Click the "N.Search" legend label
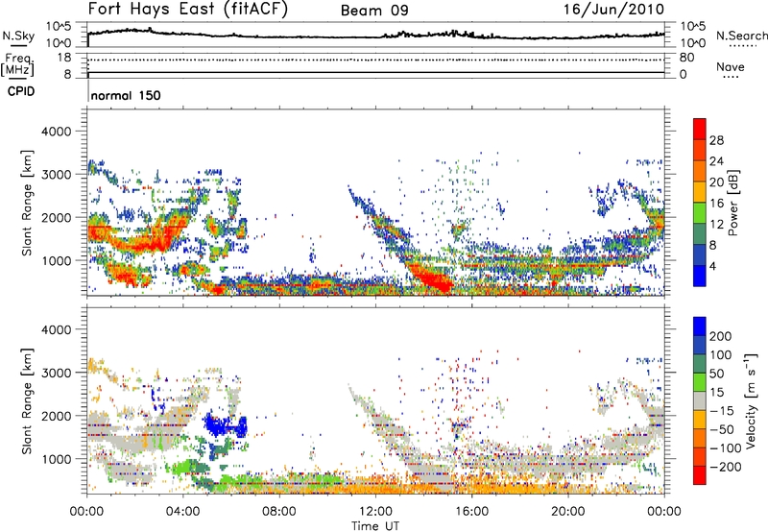The width and height of the screenshot is (768, 532). [x=741, y=36]
